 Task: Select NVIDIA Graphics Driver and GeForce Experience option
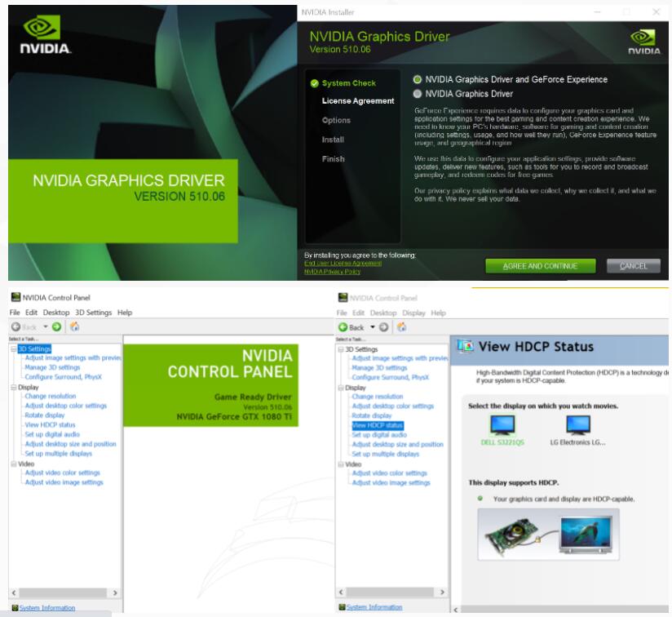click(418, 80)
